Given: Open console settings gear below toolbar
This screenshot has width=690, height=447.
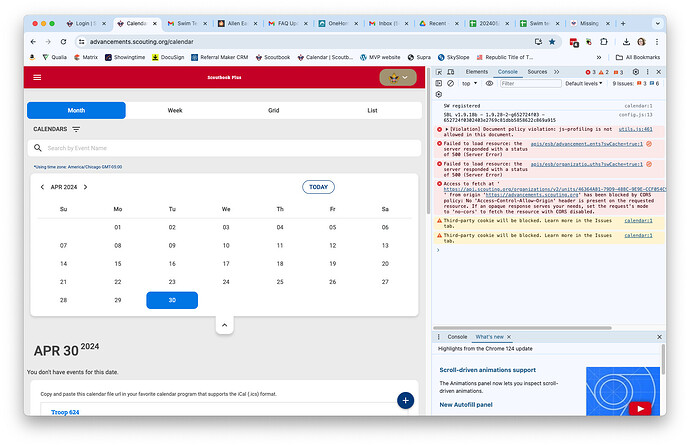Looking at the screenshot, I should [439, 94].
